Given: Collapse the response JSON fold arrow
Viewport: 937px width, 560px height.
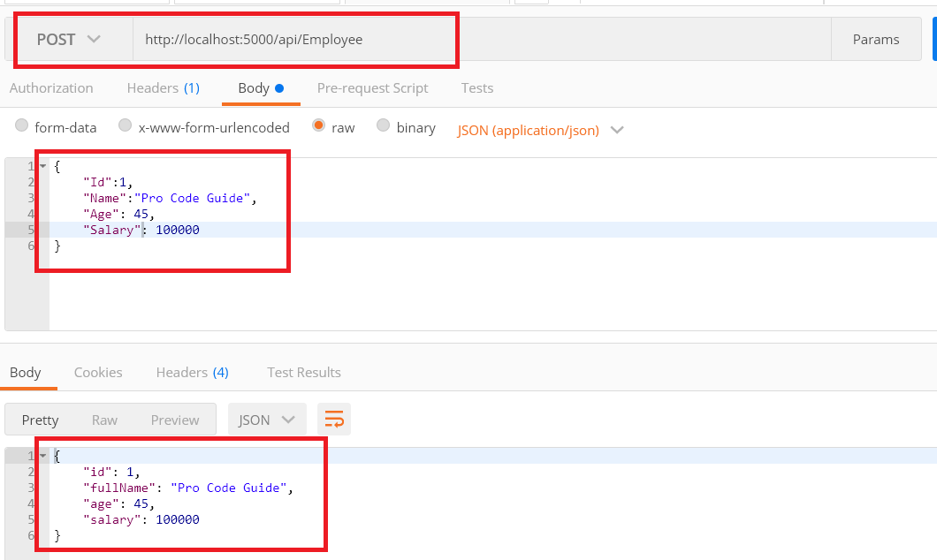Looking at the screenshot, I should point(42,456).
